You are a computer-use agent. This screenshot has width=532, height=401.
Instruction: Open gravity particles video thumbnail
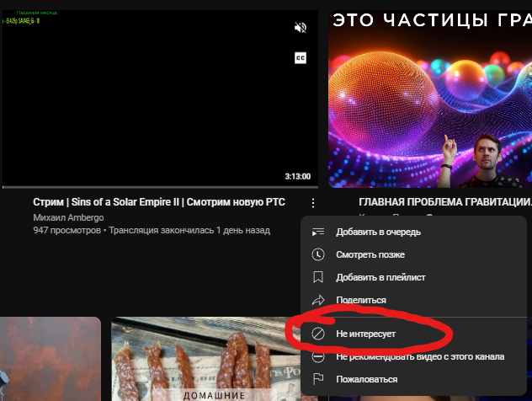(x=430, y=99)
